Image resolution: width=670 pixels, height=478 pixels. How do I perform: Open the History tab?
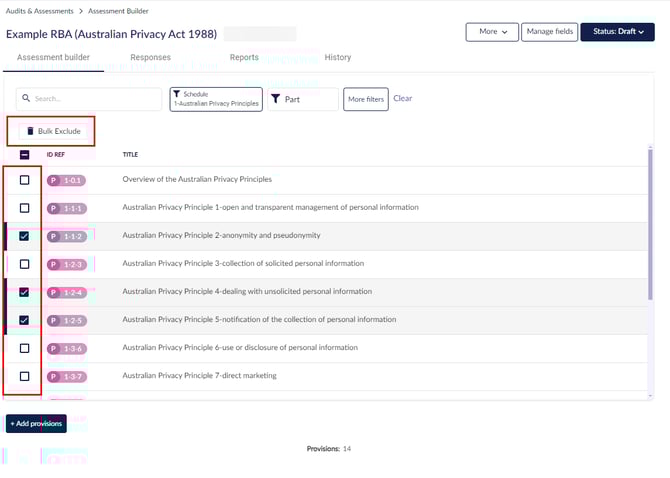point(338,58)
